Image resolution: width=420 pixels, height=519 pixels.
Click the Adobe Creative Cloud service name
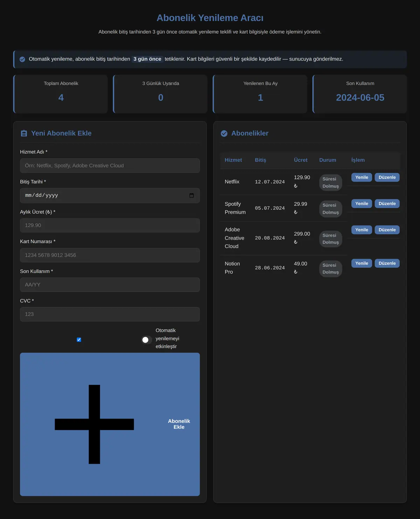[x=234, y=238]
